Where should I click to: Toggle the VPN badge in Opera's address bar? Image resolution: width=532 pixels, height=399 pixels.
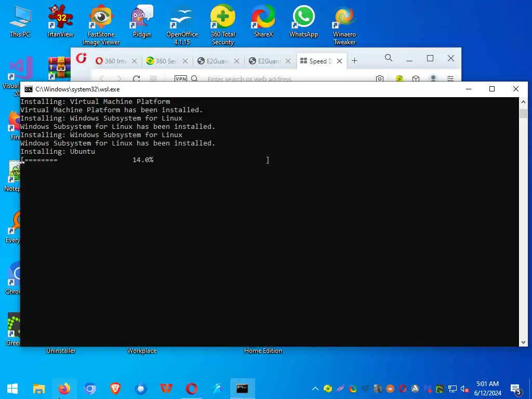180,79
